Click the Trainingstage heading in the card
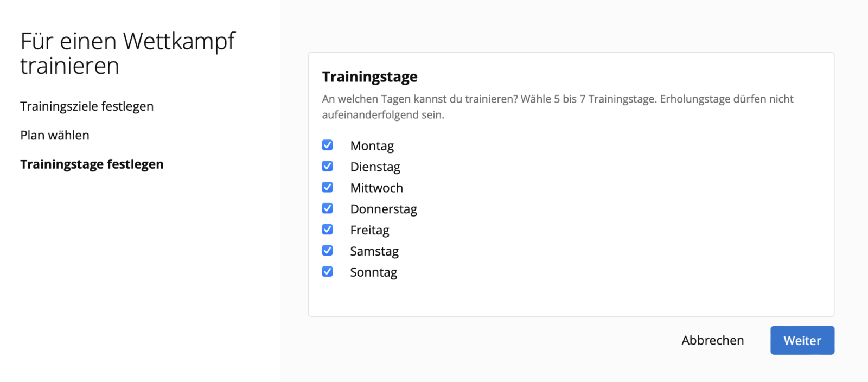This screenshot has width=868, height=382. (x=369, y=77)
